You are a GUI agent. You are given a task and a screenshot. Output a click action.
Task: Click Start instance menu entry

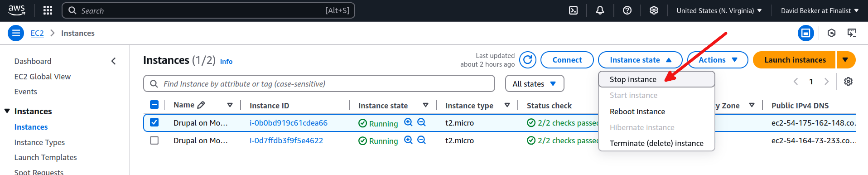[x=656, y=95]
